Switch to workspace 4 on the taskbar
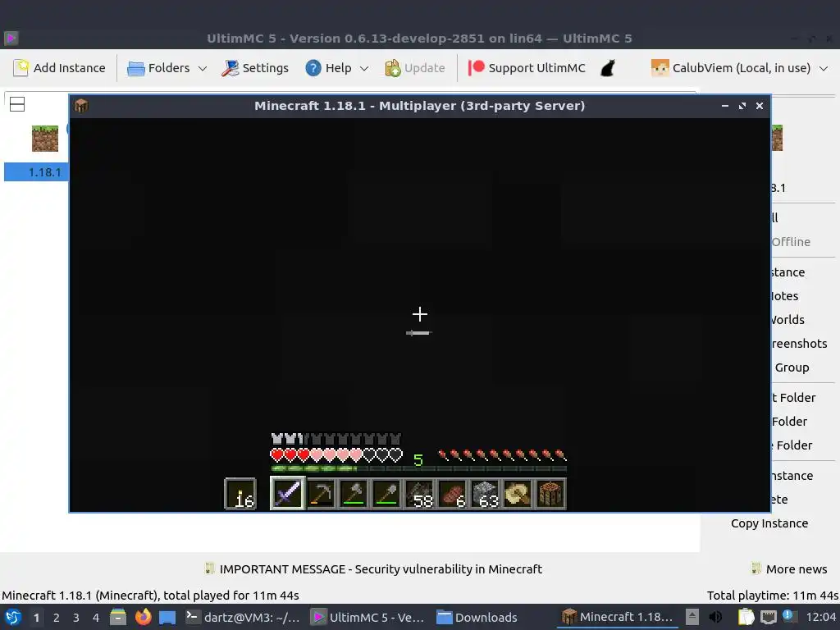840x630 pixels. click(x=96, y=618)
